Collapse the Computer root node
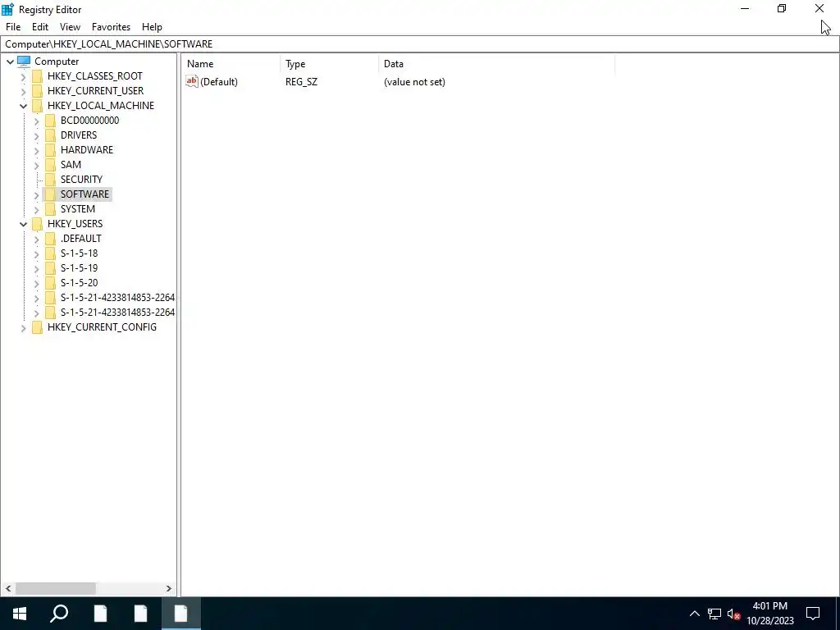The width and height of the screenshot is (840, 630). point(10,62)
